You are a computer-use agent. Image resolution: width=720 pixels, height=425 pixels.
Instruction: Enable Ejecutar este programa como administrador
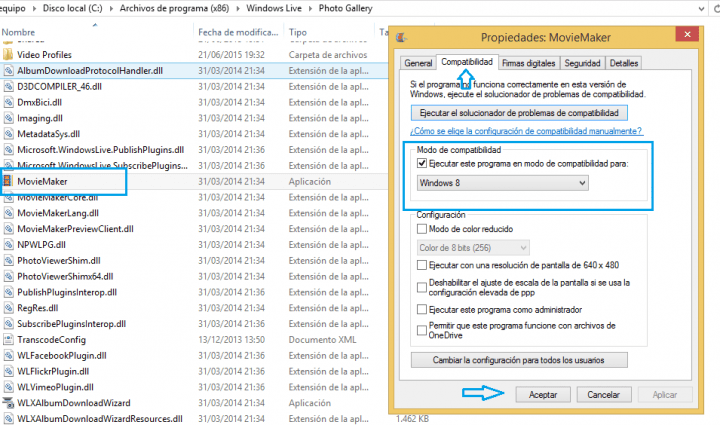[x=422, y=309]
